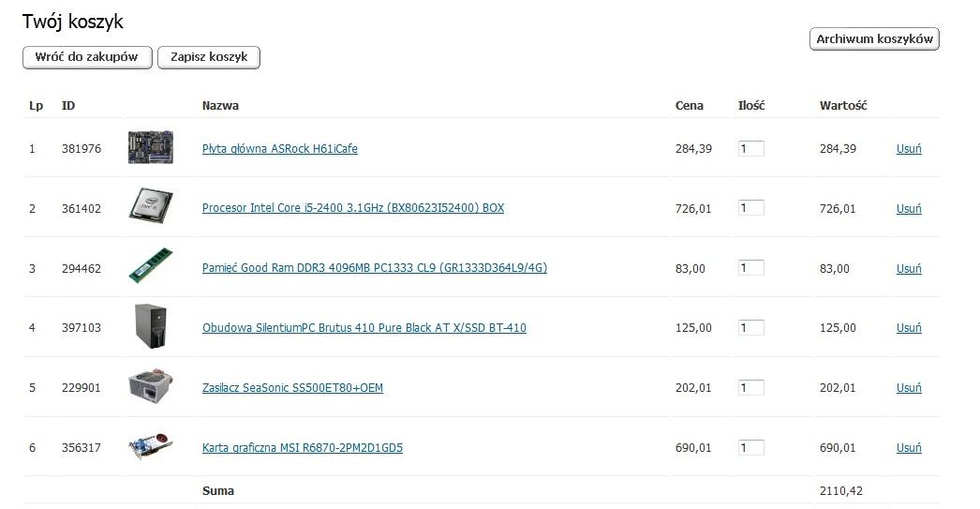Open the Obudowa SilentiumPC Brutus 410 link
Viewport: 980px width, 509px height.
click(x=364, y=328)
